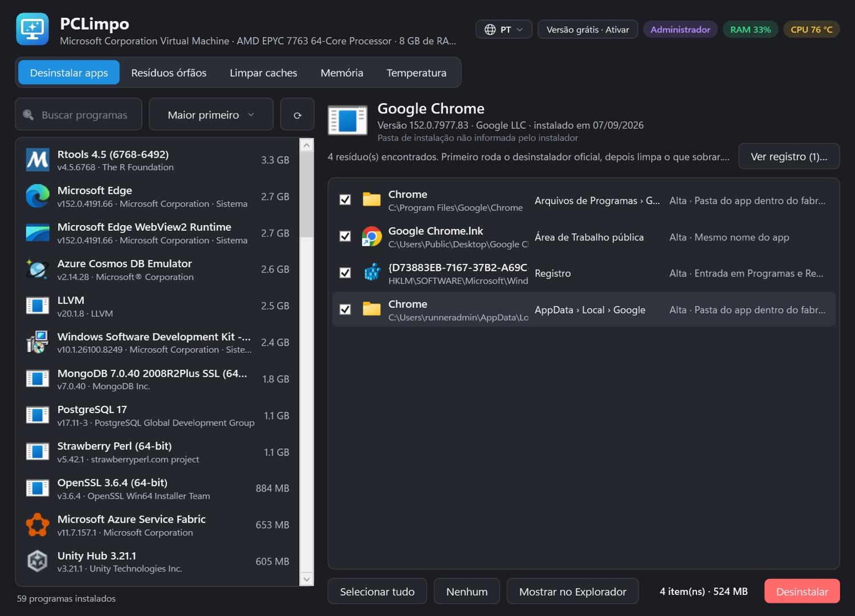The height and width of the screenshot is (616, 855).
Task: Uncheck the Google Chrome.lnk checkbox
Action: click(345, 236)
